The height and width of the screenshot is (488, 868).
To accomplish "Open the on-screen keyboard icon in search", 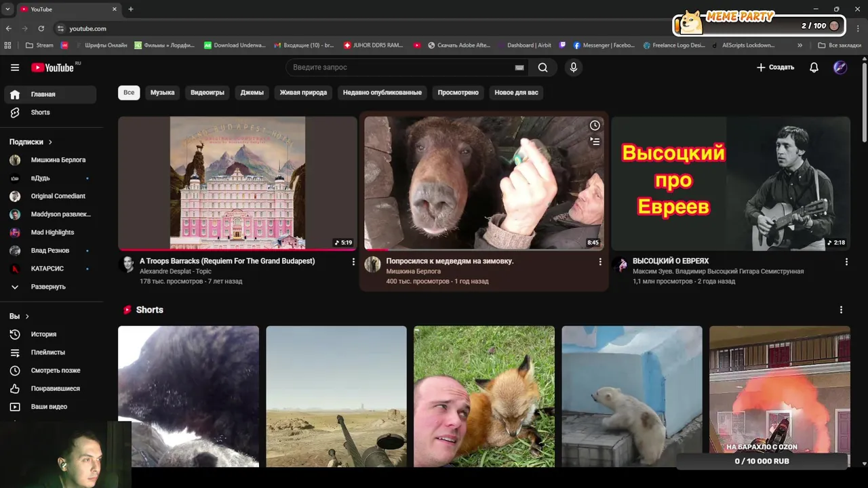I will click(x=519, y=68).
